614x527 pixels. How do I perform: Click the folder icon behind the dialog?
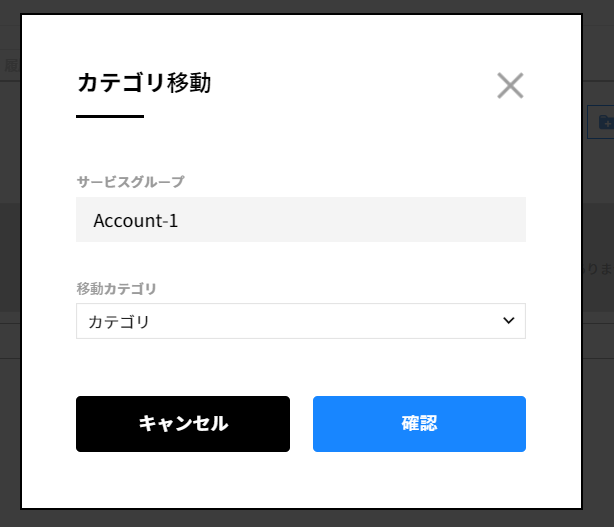tap(603, 122)
